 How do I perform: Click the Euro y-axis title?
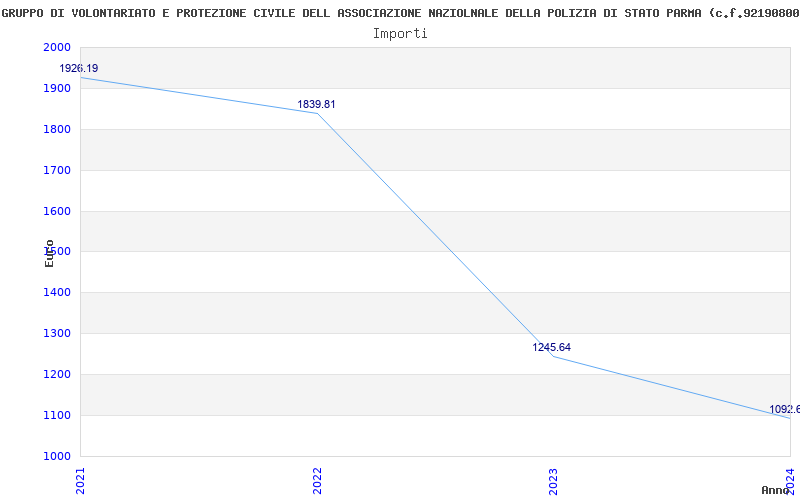[x=49, y=253]
